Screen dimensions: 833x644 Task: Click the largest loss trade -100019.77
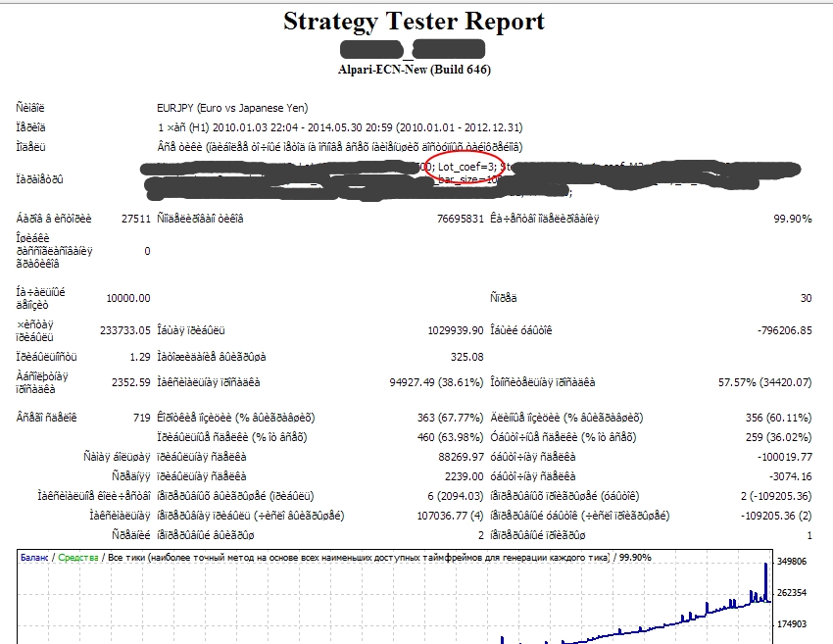coord(785,457)
